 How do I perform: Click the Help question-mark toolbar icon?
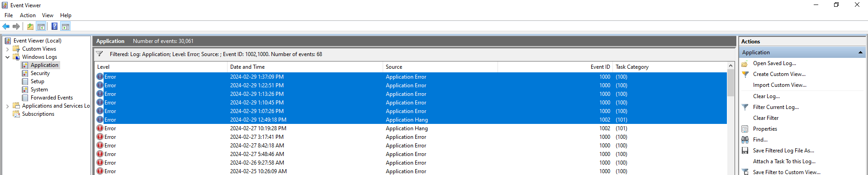click(x=54, y=27)
